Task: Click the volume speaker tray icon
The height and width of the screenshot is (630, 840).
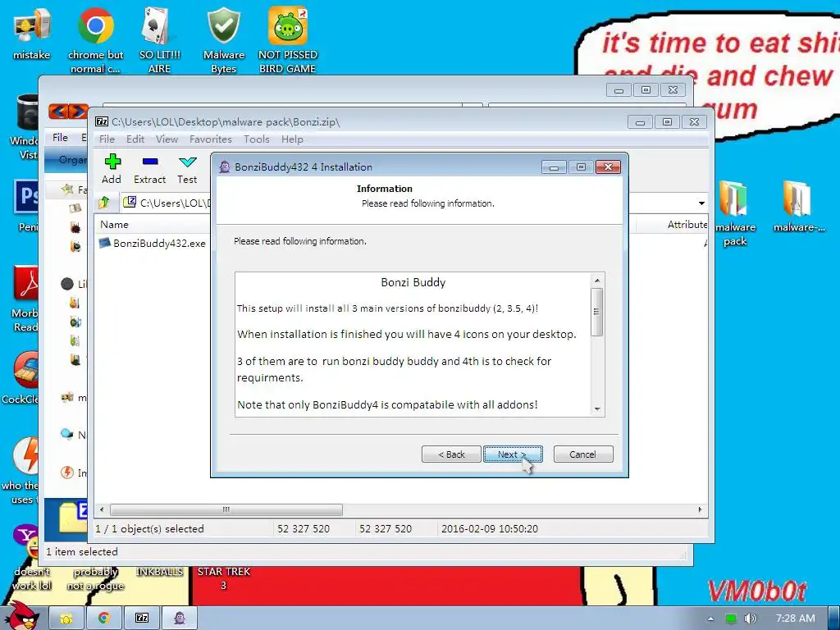Action: (x=751, y=619)
